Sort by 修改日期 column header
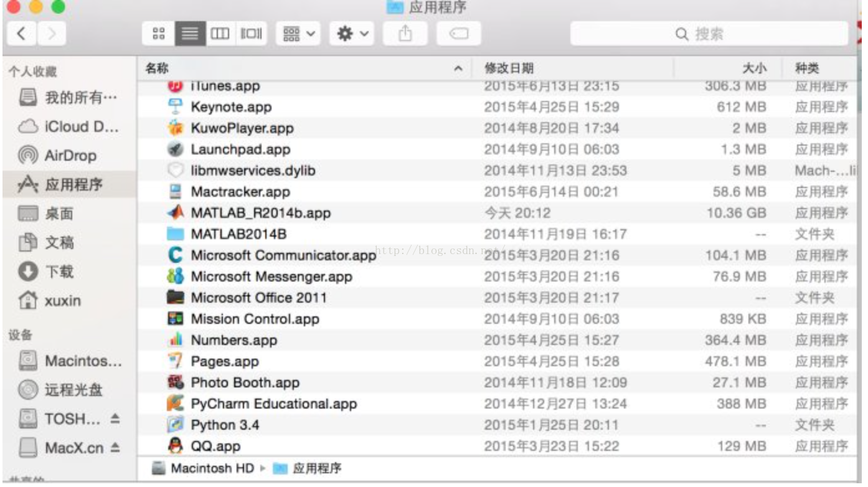 (509, 68)
